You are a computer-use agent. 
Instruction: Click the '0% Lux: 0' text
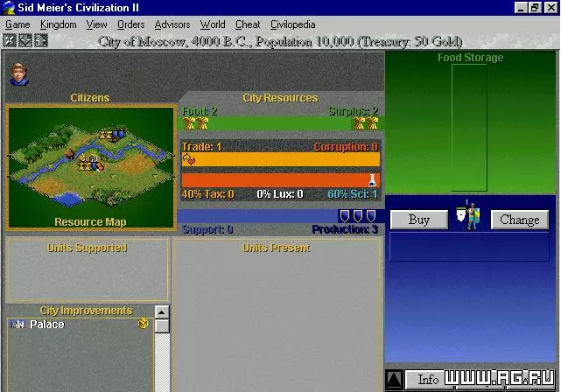click(x=280, y=194)
